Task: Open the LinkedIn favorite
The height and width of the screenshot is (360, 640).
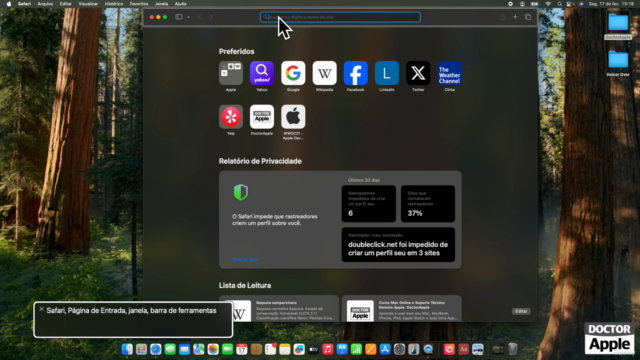Action: pyautogui.click(x=387, y=73)
